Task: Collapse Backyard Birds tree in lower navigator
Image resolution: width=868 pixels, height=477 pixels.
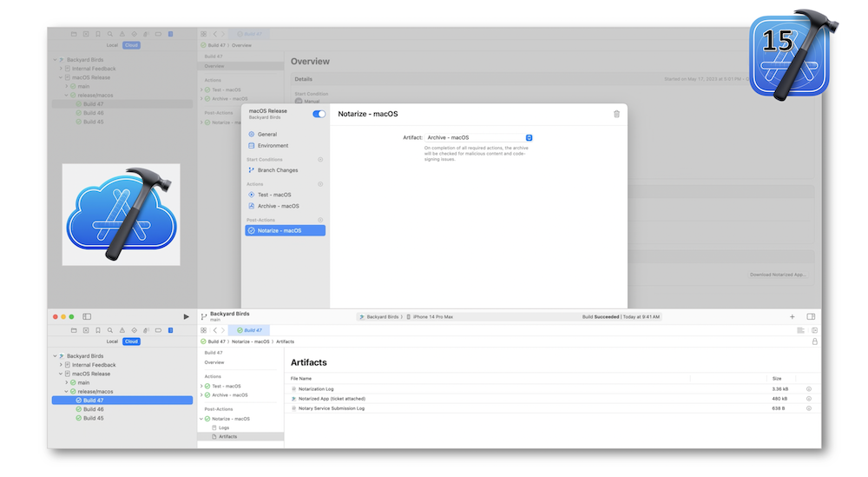Action: click(x=56, y=356)
